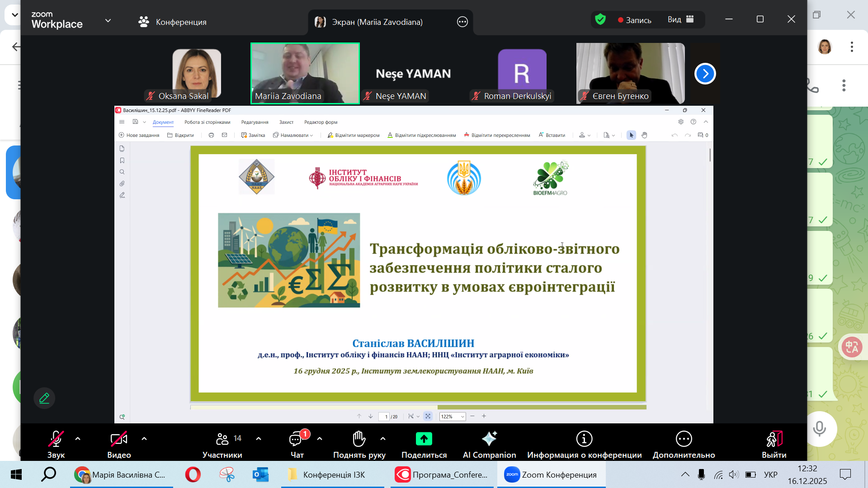This screenshot has width=868, height=488.
Task: Open Zoom Workplace dropdown chevron
Action: click(108, 20)
